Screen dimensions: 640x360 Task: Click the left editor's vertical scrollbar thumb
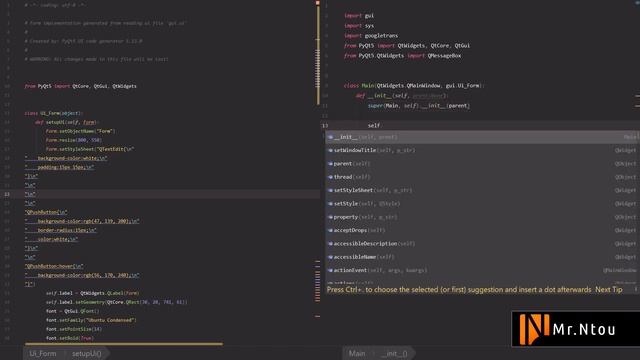click(318, 55)
